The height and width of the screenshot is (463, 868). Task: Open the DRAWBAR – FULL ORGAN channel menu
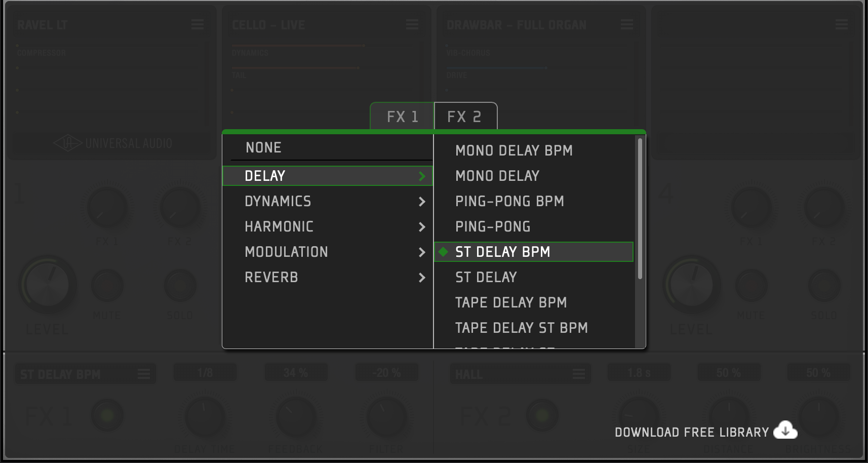pyautogui.click(x=627, y=24)
